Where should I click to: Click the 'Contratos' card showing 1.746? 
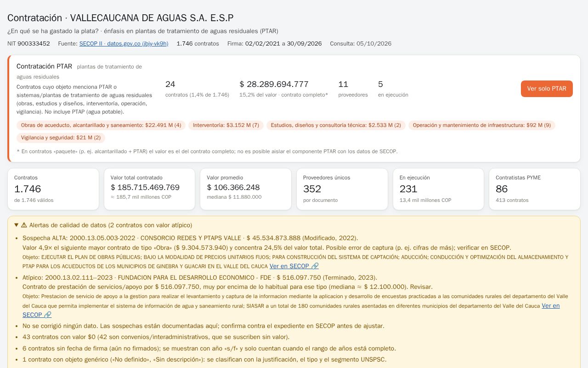[53, 189]
